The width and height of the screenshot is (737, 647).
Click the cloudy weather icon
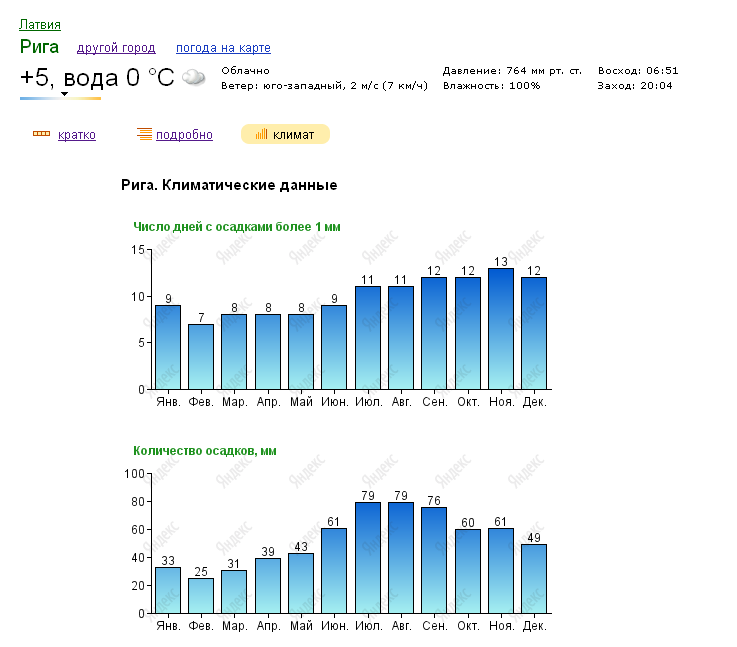click(194, 77)
